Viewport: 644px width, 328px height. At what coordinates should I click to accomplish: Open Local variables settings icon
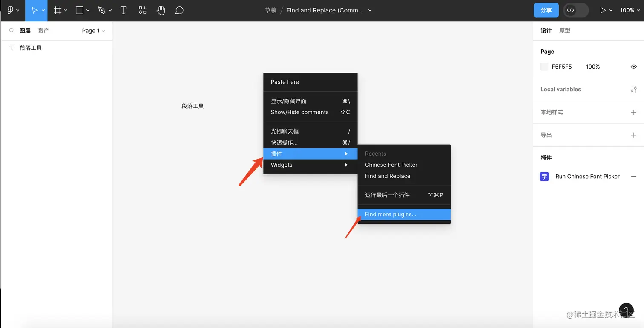point(634,90)
